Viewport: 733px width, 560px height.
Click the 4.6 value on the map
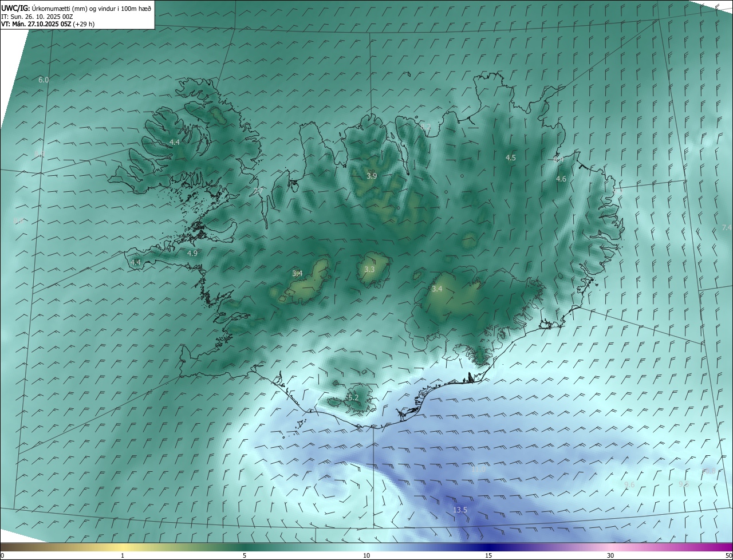click(561, 179)
